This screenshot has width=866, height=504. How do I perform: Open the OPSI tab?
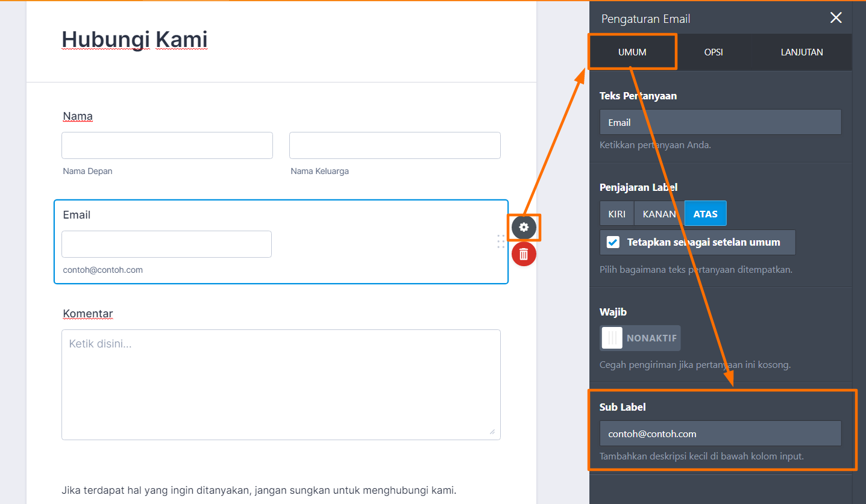pos(714,52)
